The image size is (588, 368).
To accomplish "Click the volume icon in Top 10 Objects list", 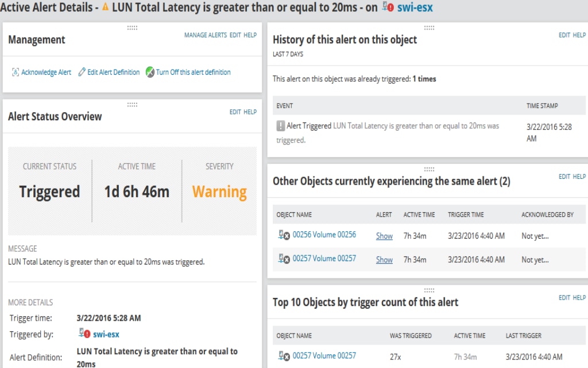I will click(x=283, y=355).
